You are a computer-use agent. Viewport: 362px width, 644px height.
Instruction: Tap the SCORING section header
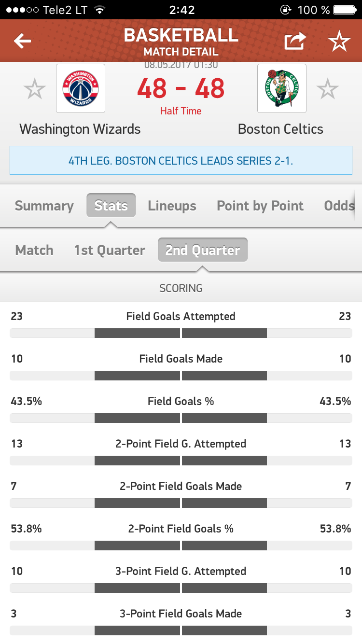(181, 288)
